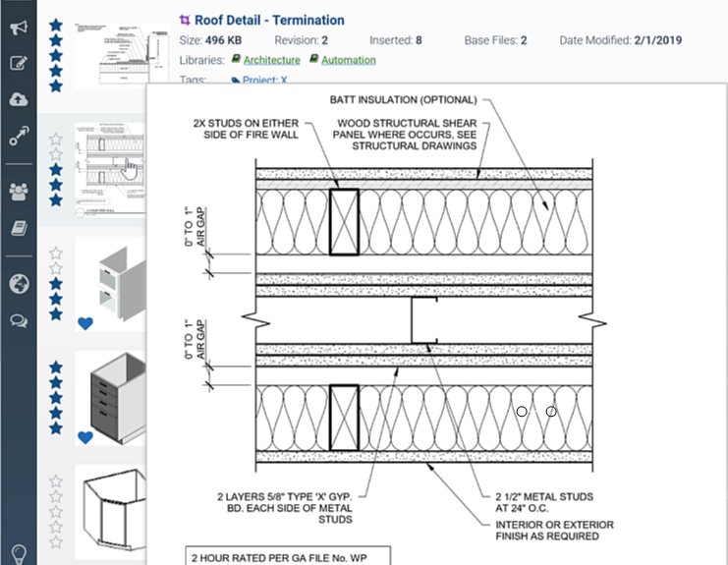Screen dimensions: 728x565
Task: Click the WOOD STRUCTURAL SHEAR PANEL label
Action: coord(405,135)
